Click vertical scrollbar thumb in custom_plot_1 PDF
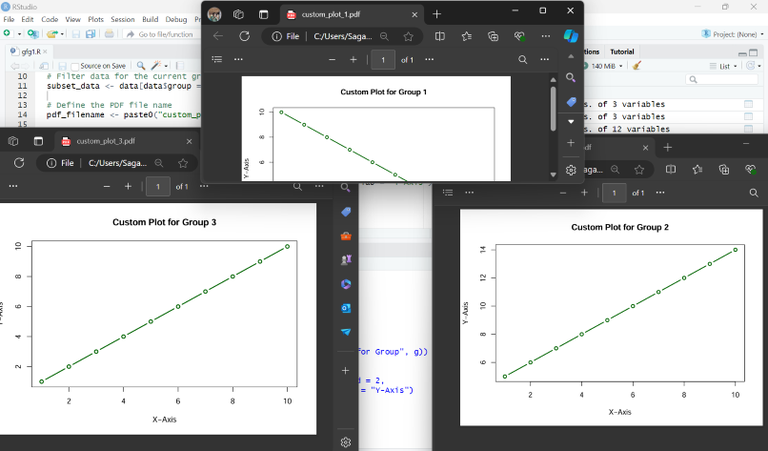This screenshot has height=451, width=768. (553, 109)
